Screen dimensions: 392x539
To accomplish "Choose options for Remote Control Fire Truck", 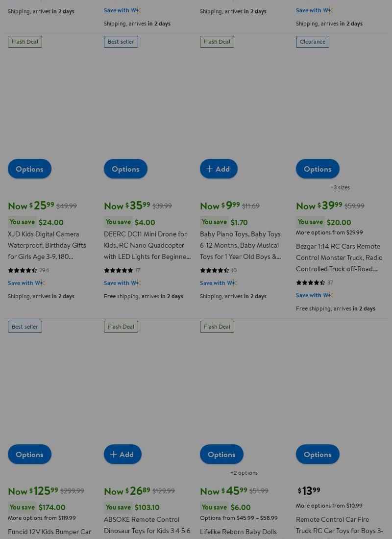I will [318, 454].
